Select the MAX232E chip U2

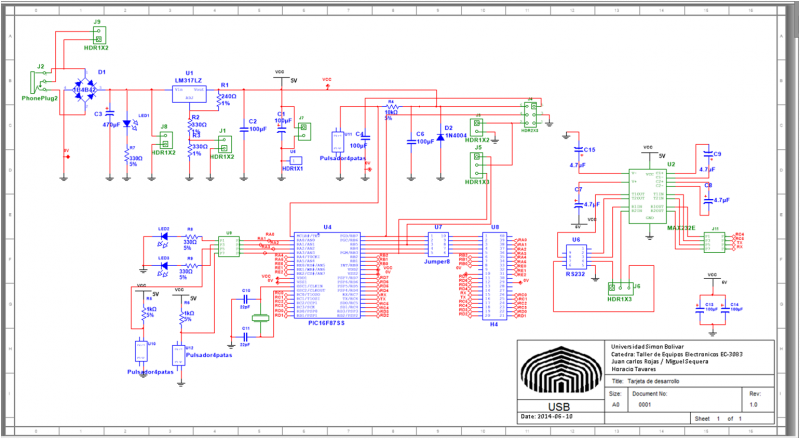(x=647, y=192)
